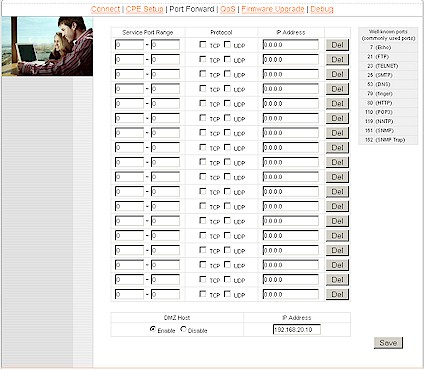
Task: Click Del button in the fifth row
Action: coord(337,104)
